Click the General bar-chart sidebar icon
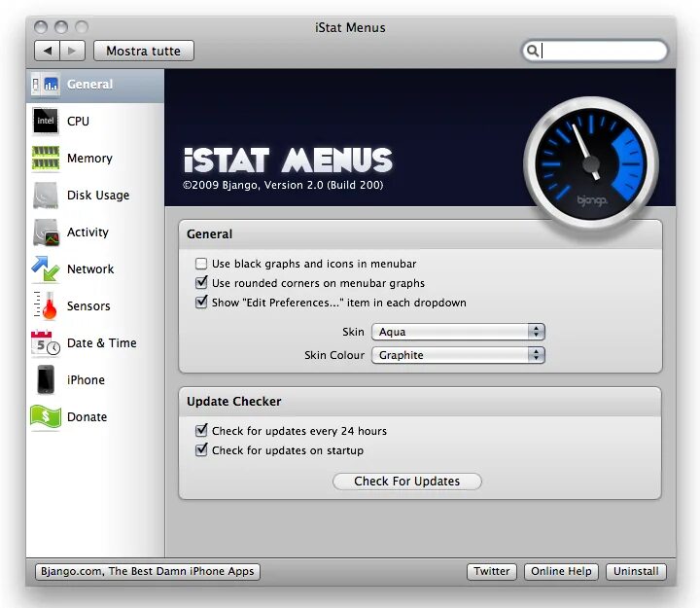The width and height of the screenshot is (700, 608). [x=46, y=84]
